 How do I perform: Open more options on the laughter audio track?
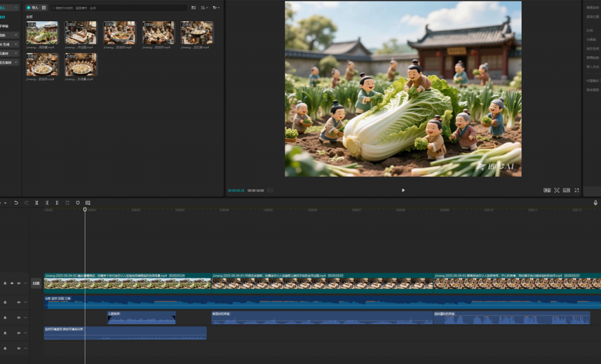click(26, 318)
